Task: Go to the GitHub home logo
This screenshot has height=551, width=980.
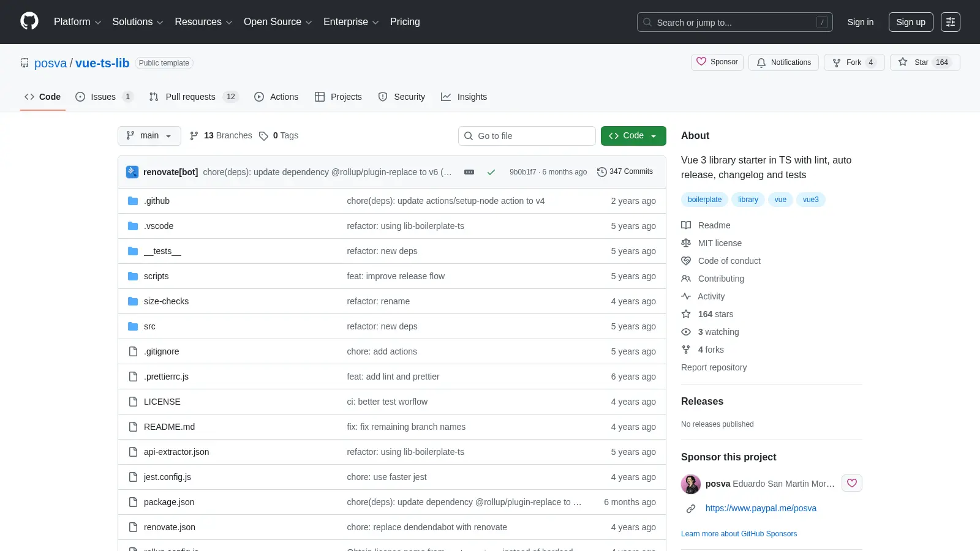Action: [x=29, y=21]
